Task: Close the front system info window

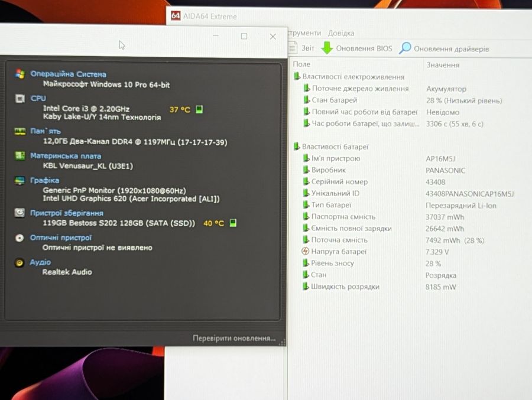Action: pyautogui.click(x=273, y=36)
